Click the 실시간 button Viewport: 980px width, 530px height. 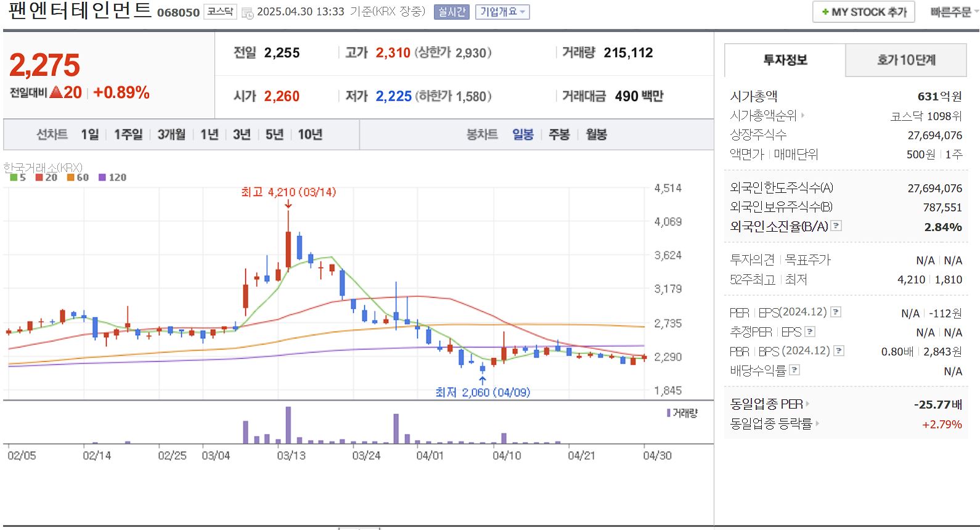tap(452, 12)
